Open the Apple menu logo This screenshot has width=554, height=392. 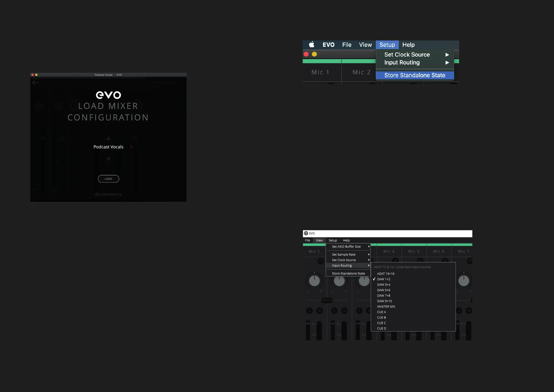(x=312, y=45)
